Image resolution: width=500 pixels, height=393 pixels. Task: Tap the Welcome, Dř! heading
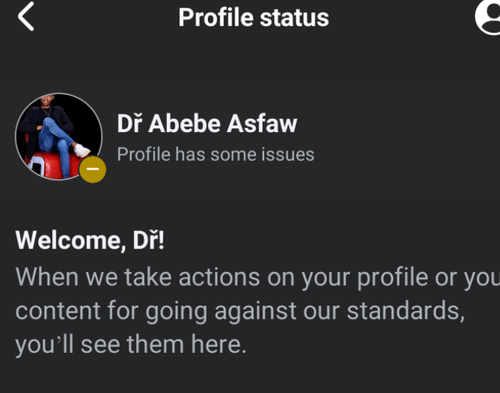pos(90,240)
